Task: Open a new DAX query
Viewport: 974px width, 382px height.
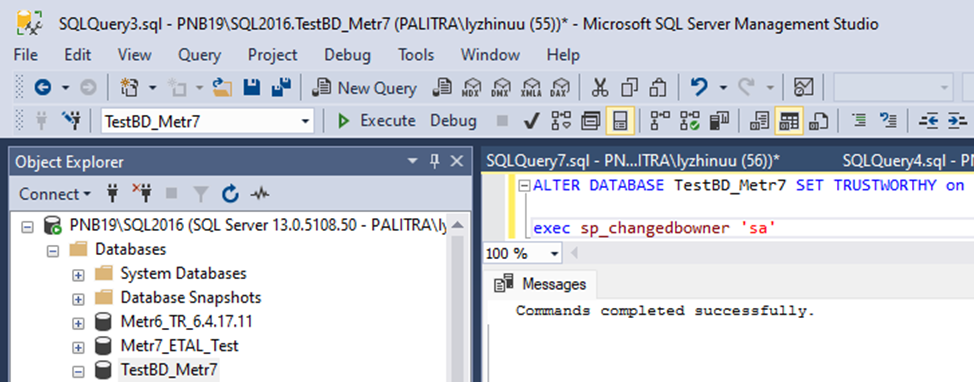Action: (561, 88)
